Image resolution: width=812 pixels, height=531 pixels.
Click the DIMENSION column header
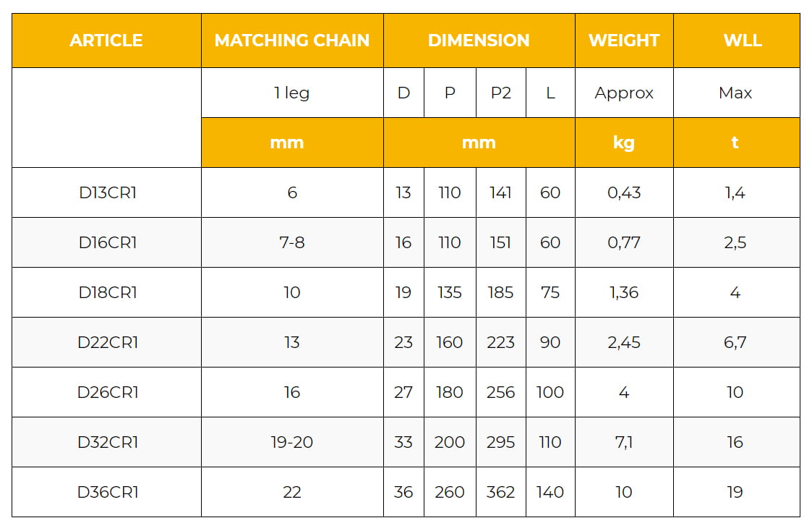pos(479,41)
